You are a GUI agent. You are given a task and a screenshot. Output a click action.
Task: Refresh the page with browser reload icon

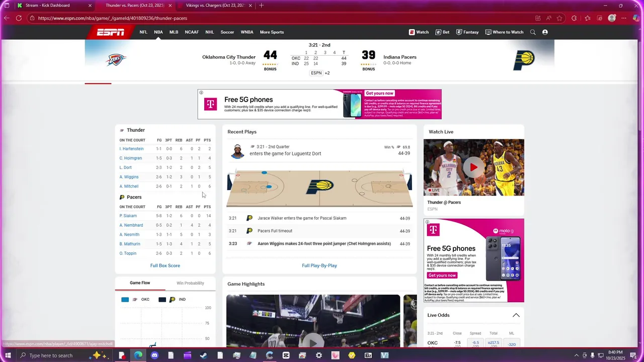(19, 18)
